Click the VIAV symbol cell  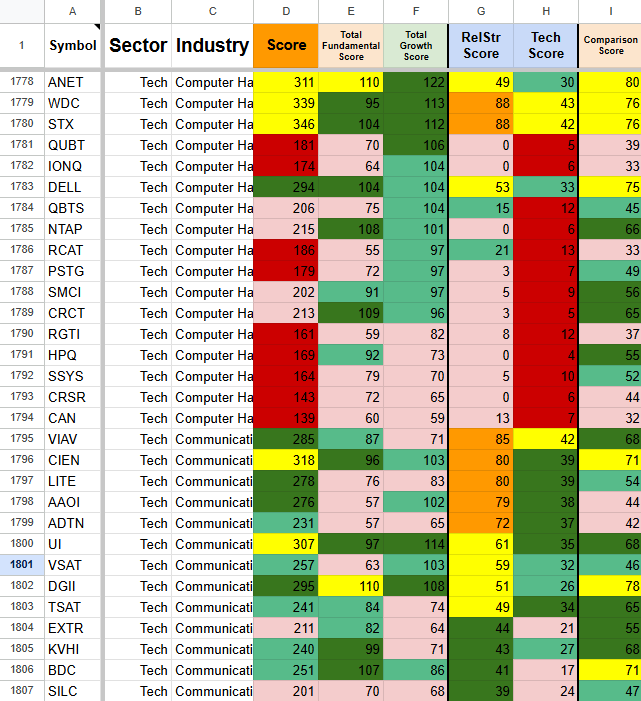(x=72, y=439)
